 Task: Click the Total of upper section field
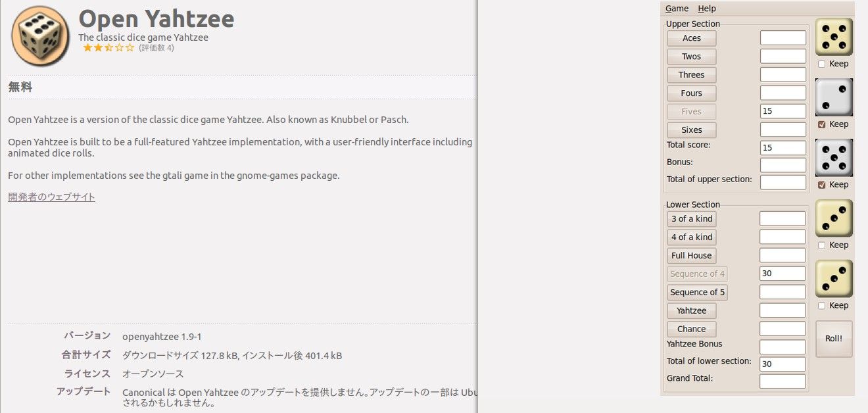click(x=783, y=182)
